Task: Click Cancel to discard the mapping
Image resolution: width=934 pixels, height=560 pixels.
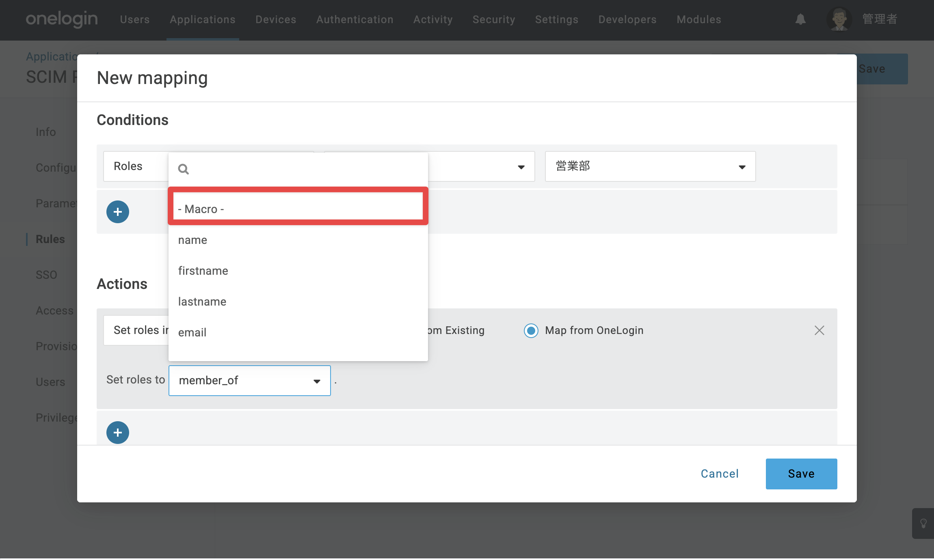Action: pos(720,474)
